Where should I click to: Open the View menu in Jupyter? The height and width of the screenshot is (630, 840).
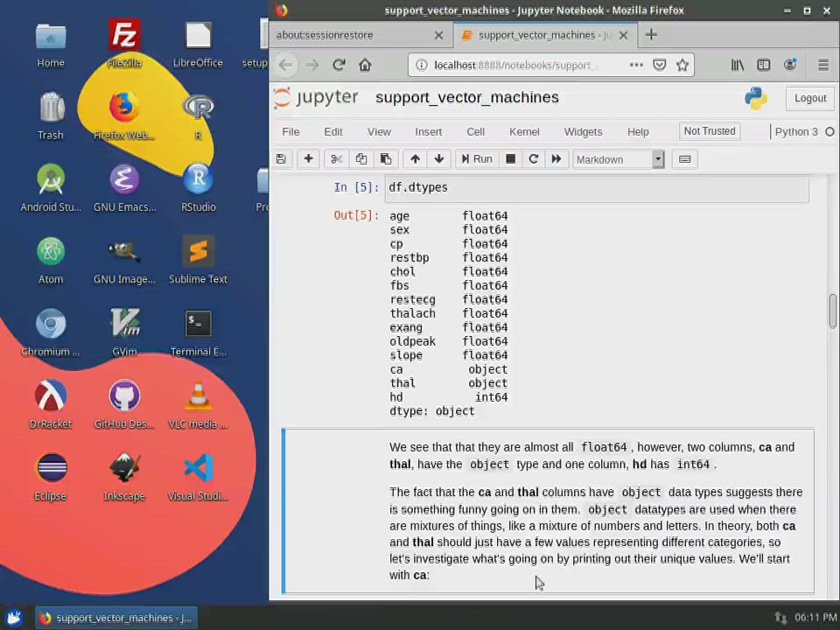pos(379,132)
